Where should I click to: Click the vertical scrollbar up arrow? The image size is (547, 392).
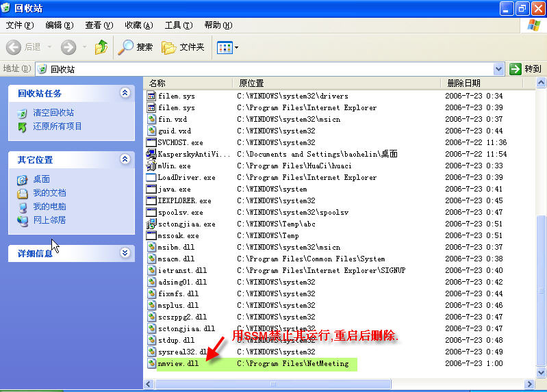[x=541, y=83]
